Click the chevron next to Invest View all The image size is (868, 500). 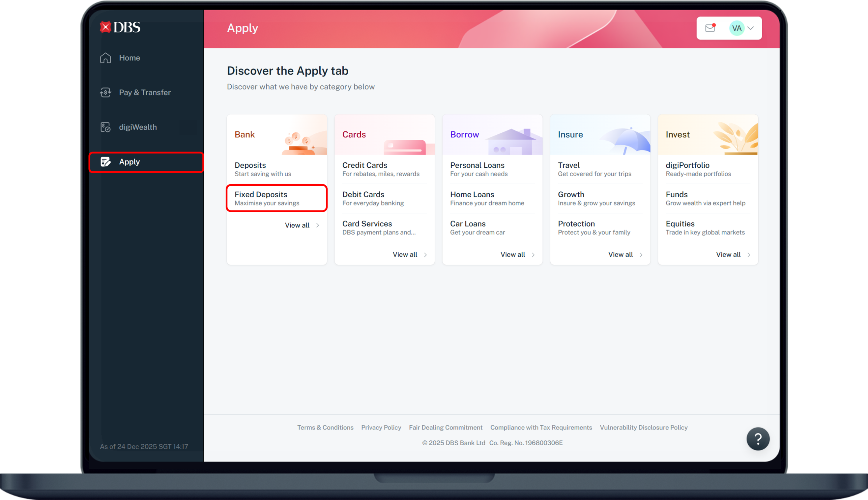tap(749, 255)
